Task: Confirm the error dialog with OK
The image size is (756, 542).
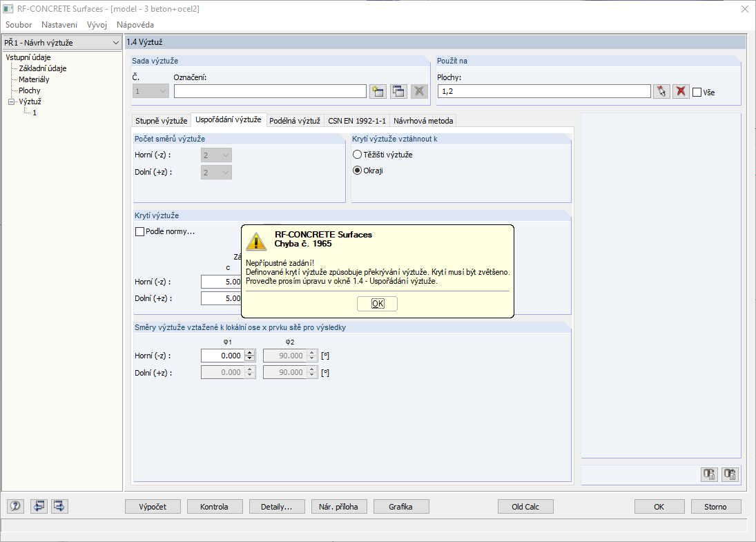Action: (x=378, y=304)
